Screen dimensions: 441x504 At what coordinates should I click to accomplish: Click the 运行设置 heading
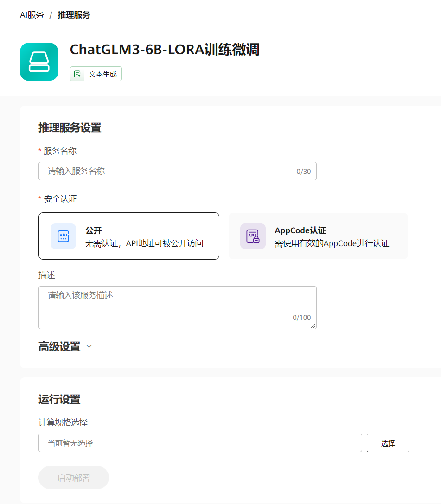(x=59, y=399)
